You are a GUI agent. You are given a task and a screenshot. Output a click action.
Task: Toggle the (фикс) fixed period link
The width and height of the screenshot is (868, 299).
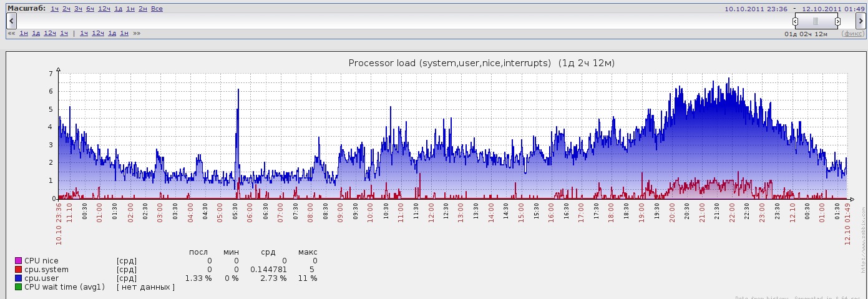853,33
